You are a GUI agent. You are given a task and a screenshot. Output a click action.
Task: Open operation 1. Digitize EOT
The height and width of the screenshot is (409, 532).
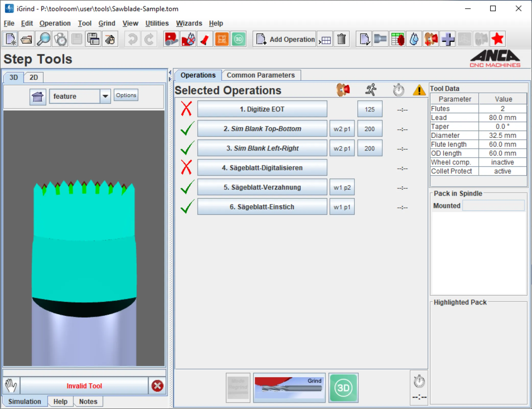click(262, 109)
